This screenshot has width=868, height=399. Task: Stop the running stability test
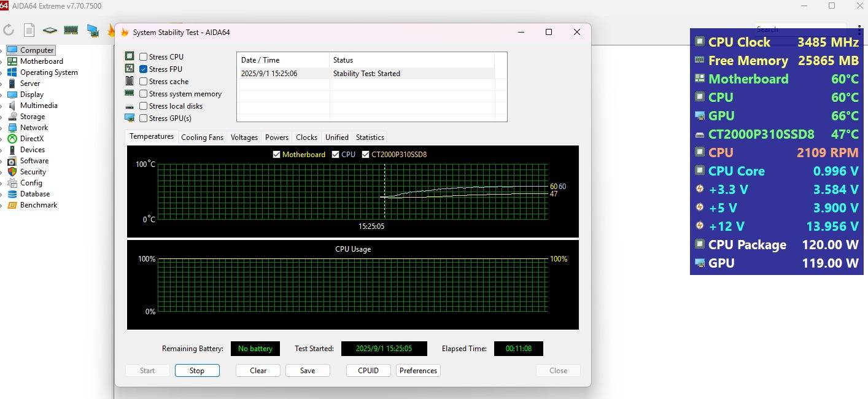click(x=197, y=371)
